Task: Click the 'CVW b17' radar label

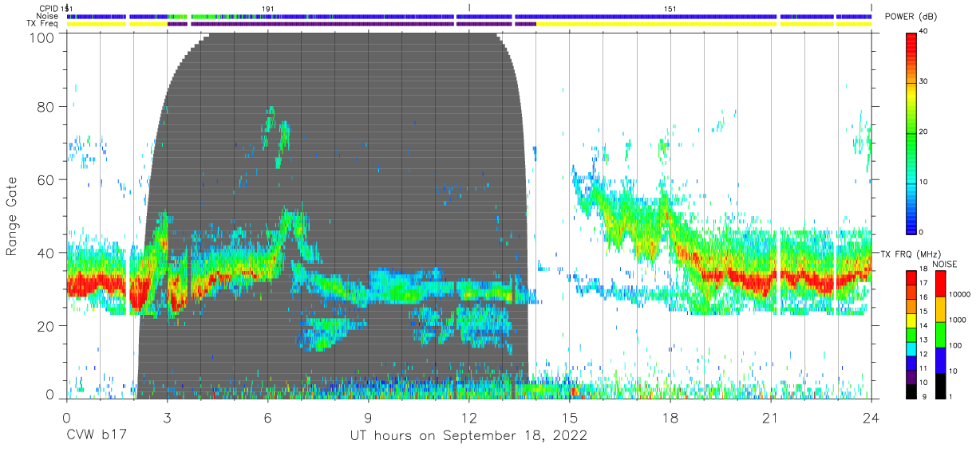Action: 96,436
